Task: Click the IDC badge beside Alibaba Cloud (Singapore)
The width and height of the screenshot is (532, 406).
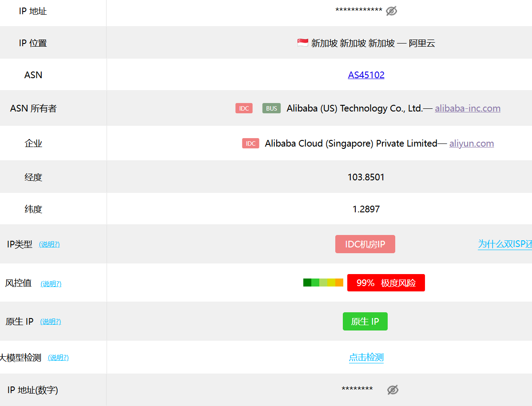Action: coord(250,143)
